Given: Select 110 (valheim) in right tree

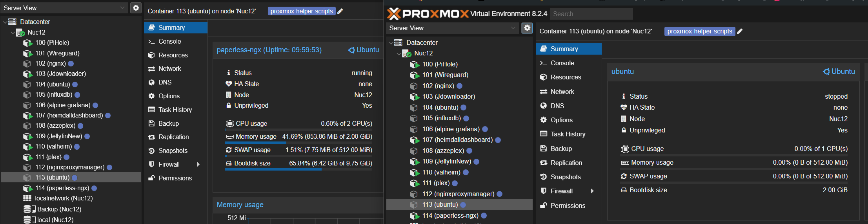Looking at the screenshot, I should 441,172.
